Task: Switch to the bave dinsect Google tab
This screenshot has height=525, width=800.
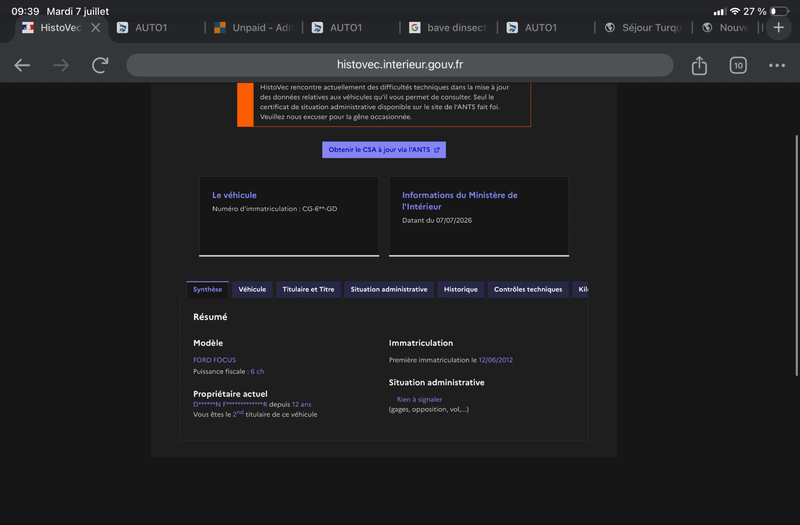Action: (x=448, y=28)
